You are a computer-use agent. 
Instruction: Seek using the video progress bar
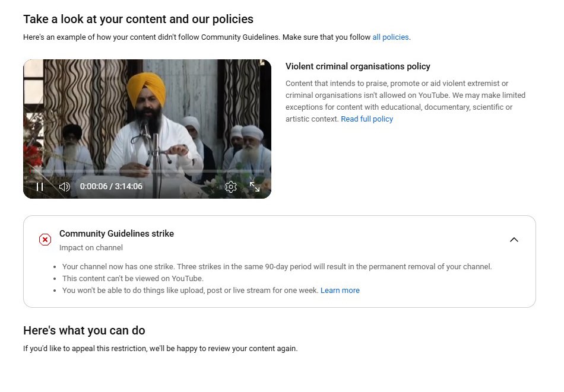coord(147,173)
